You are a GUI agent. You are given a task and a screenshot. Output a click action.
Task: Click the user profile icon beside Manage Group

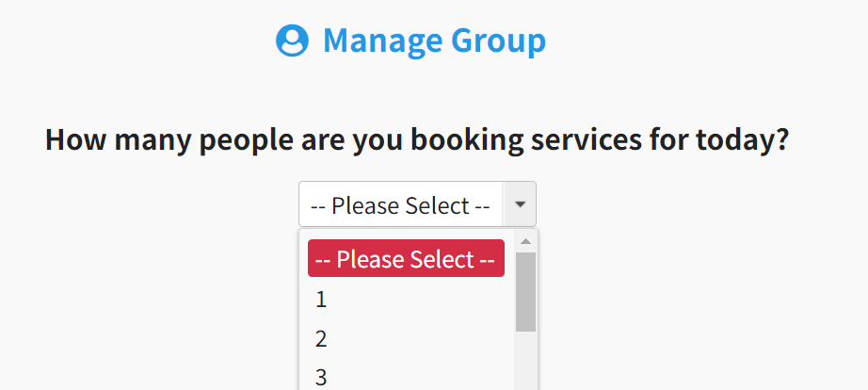(292, 41)
